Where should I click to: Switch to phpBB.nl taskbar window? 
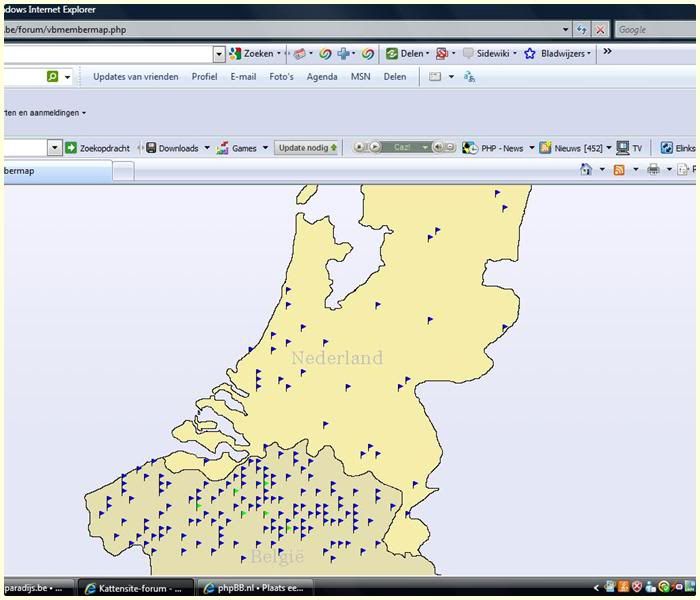pyautogui.click(x=255, y=588)
